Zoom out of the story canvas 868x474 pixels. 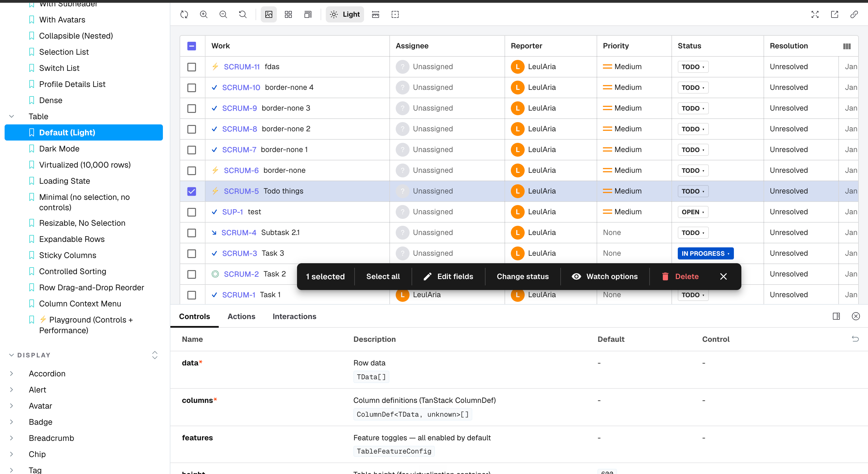pos(223,14)
